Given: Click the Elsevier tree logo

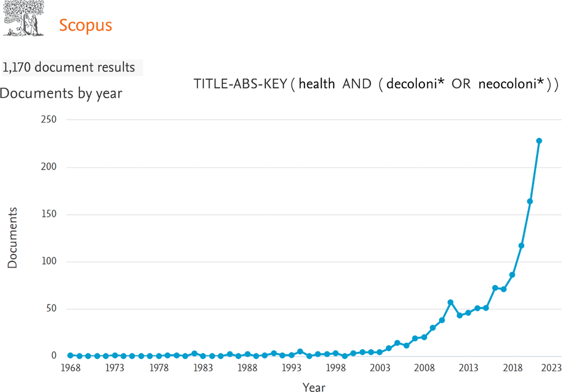Looking at the screenshot, I should tap(24, 19).
